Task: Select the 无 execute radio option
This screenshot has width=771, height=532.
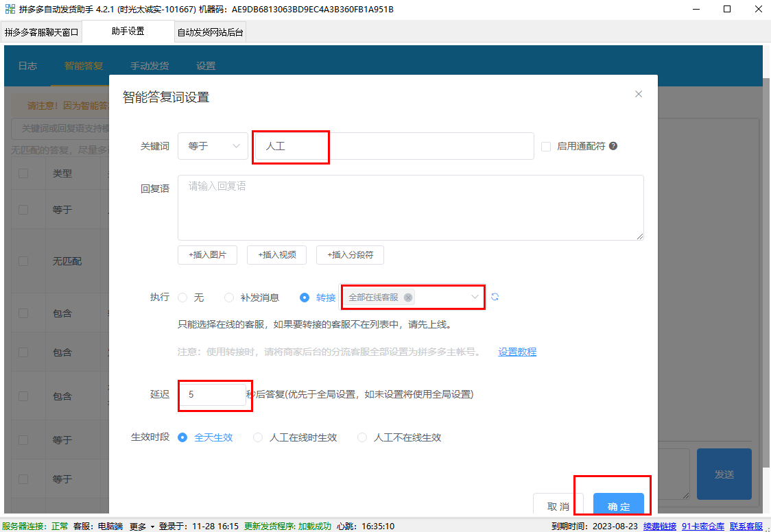Action: [x=182, y=297]
